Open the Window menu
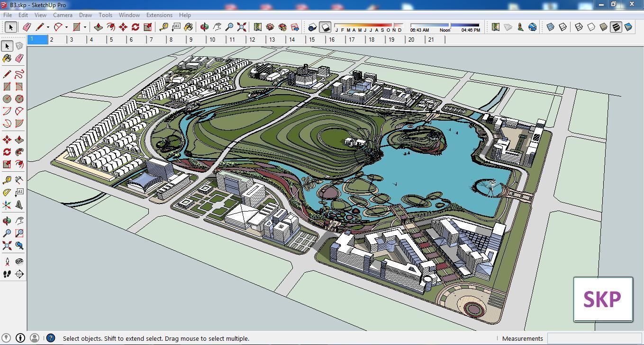This screenshot has height=345, width=644. [x=129, y=15]
